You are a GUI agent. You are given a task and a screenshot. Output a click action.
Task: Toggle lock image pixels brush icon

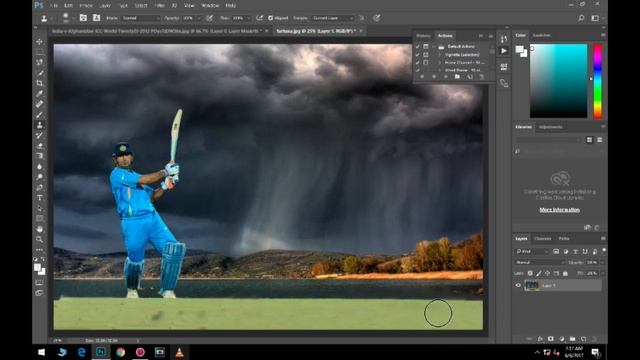point(539,273)
